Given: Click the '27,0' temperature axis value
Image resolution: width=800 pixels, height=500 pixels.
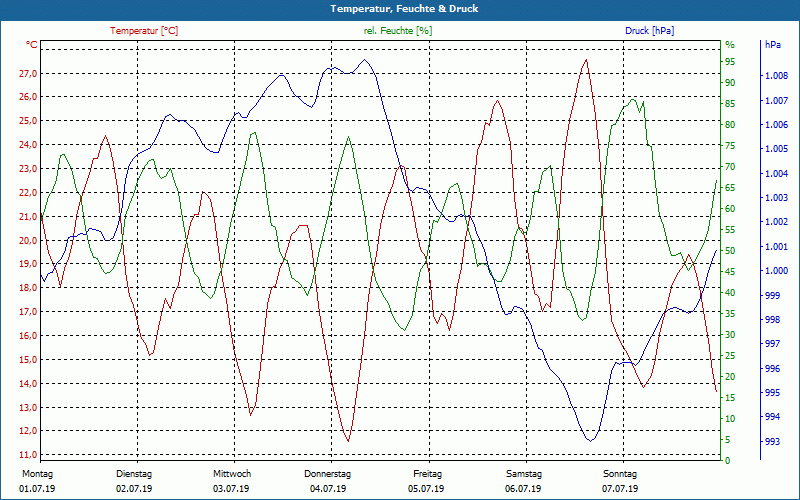Looking at the screenshot, I should [x=28, y=73].
